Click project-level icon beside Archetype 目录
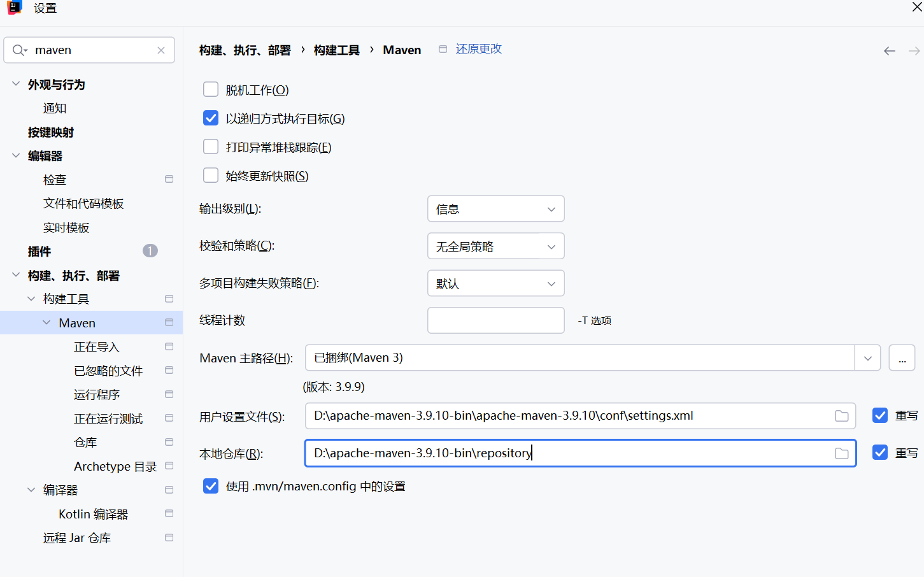Screen dimensions: 924x577 (x=169, y=466)
